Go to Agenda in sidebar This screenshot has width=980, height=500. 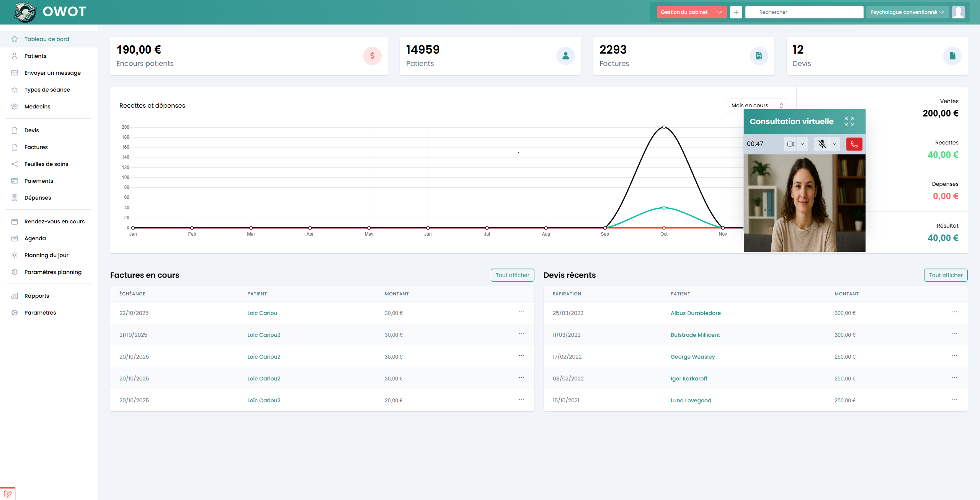pyautogui.click(x=35, y=238)
